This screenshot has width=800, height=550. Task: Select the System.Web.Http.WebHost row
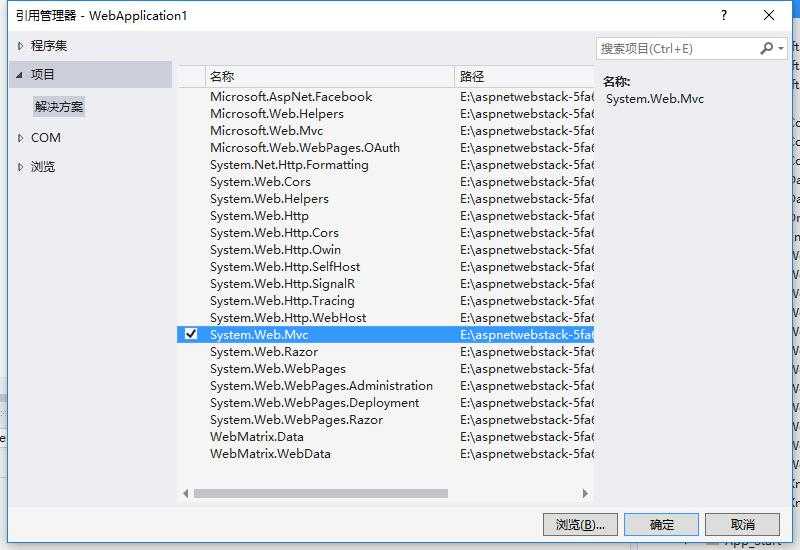(385, 318)
